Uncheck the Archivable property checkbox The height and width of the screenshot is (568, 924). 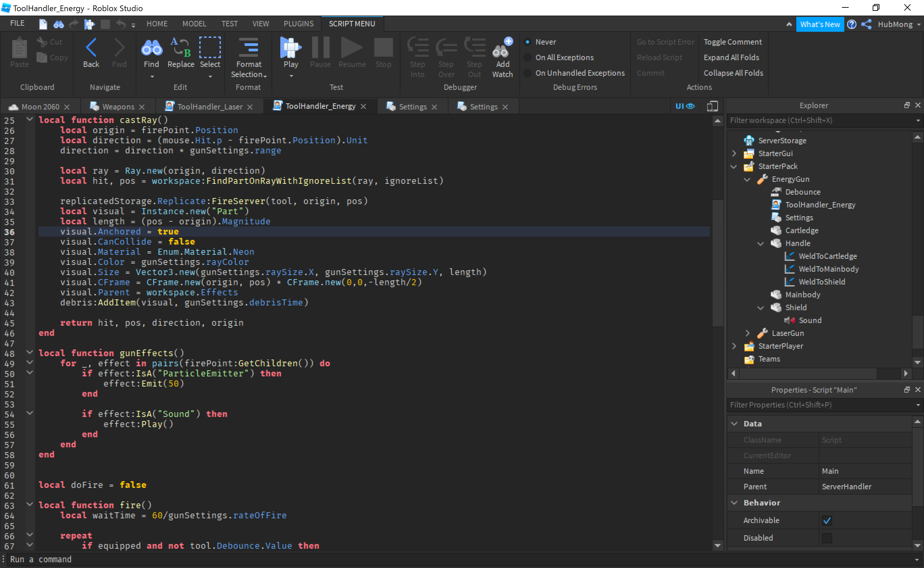827,520
